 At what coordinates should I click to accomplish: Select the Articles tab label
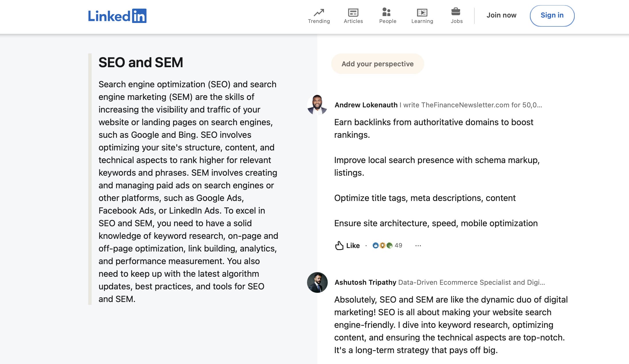[353, 21]
